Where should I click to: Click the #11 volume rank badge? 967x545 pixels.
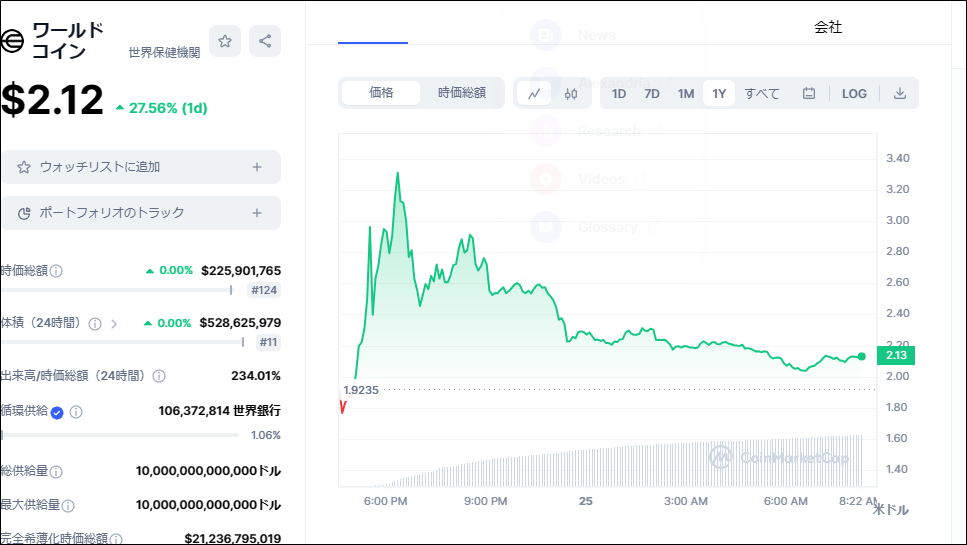[x=268, y=342]
